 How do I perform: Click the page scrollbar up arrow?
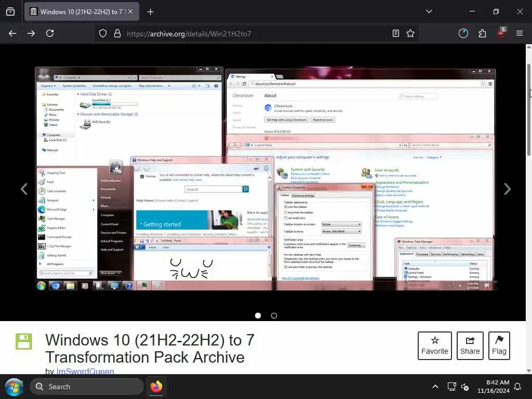pos(528,47)
